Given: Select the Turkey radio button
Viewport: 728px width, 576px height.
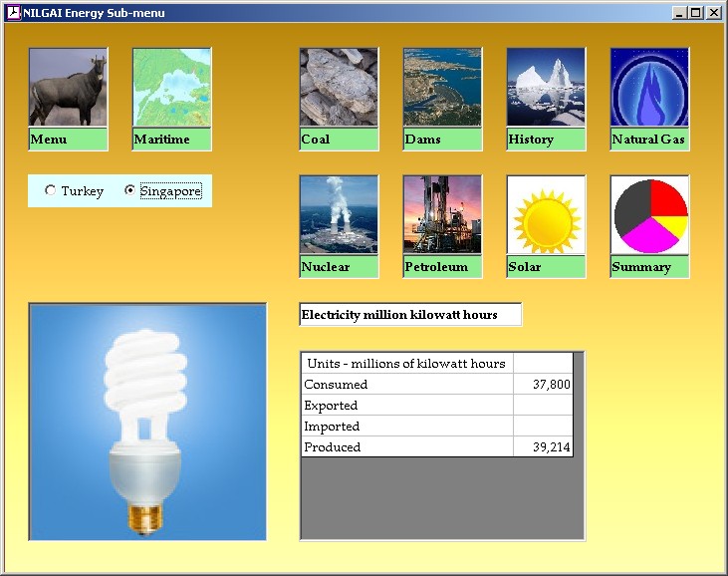Looking at the screenshot, I should 51,190.
